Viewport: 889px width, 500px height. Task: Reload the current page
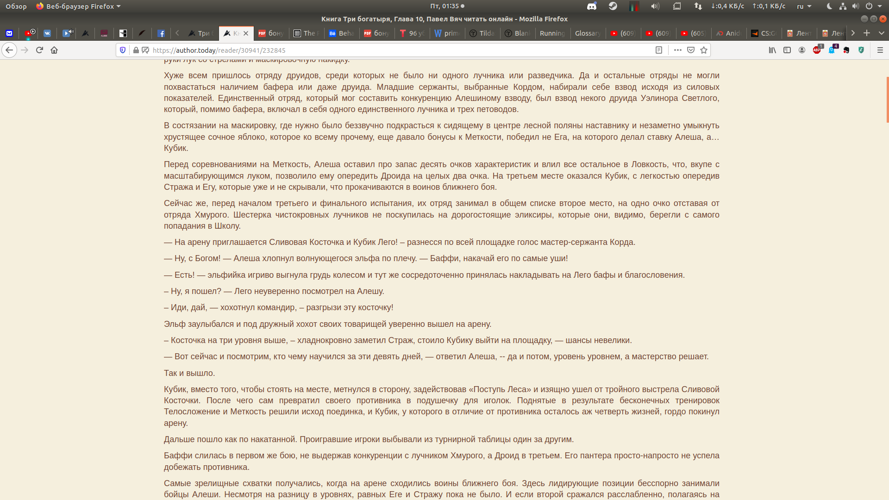coord(40,50)
